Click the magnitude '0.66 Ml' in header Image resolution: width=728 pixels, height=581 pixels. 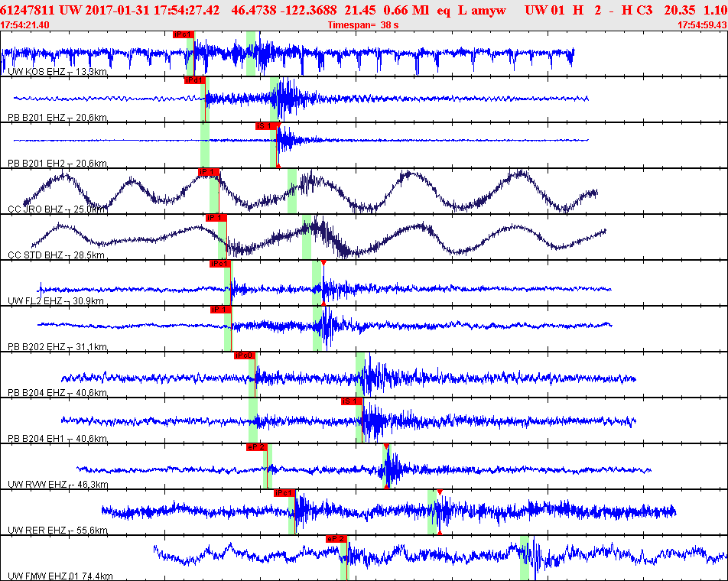tap(406, 10)
